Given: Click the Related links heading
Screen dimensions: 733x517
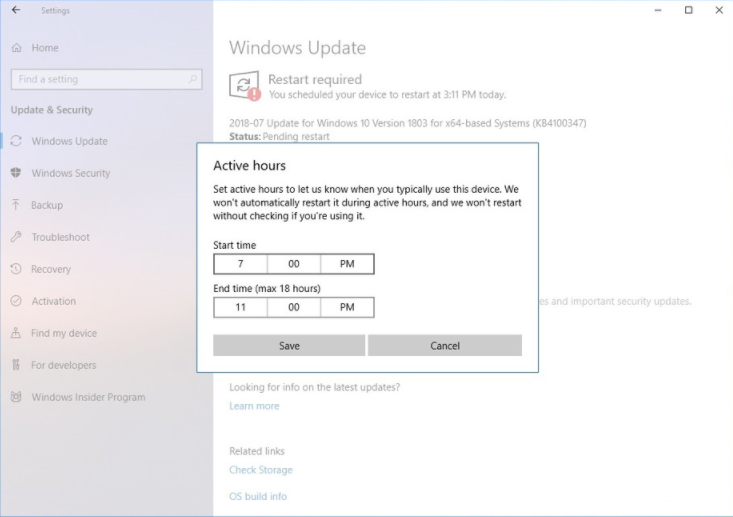Looking at the screenshot, I should coord(257,451).
